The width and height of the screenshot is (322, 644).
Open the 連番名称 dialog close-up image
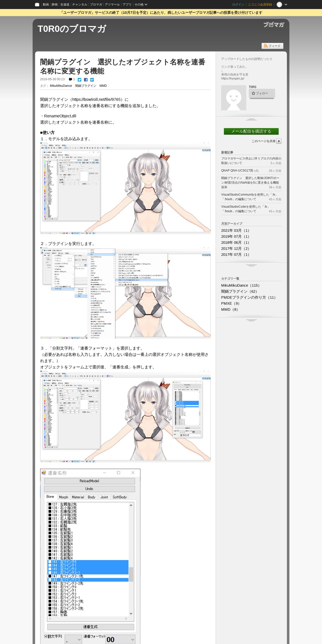click(x=90, y=556)
